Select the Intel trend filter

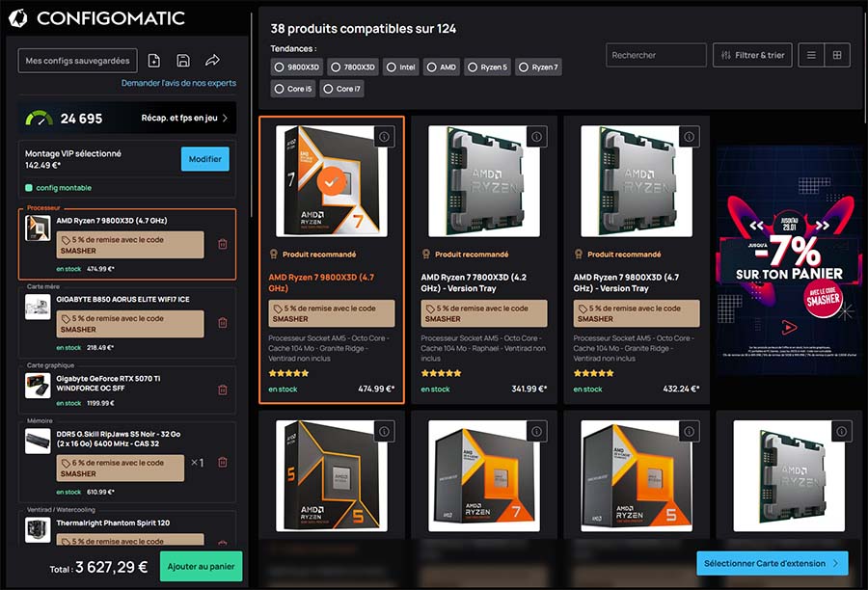pos(403,67)
